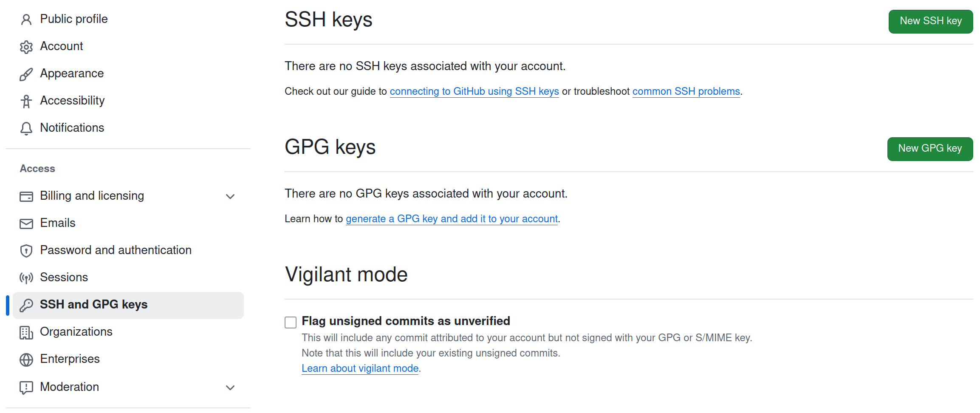Expand the Moderation section
Screen dimensions: 980x413
click(230, 388)
